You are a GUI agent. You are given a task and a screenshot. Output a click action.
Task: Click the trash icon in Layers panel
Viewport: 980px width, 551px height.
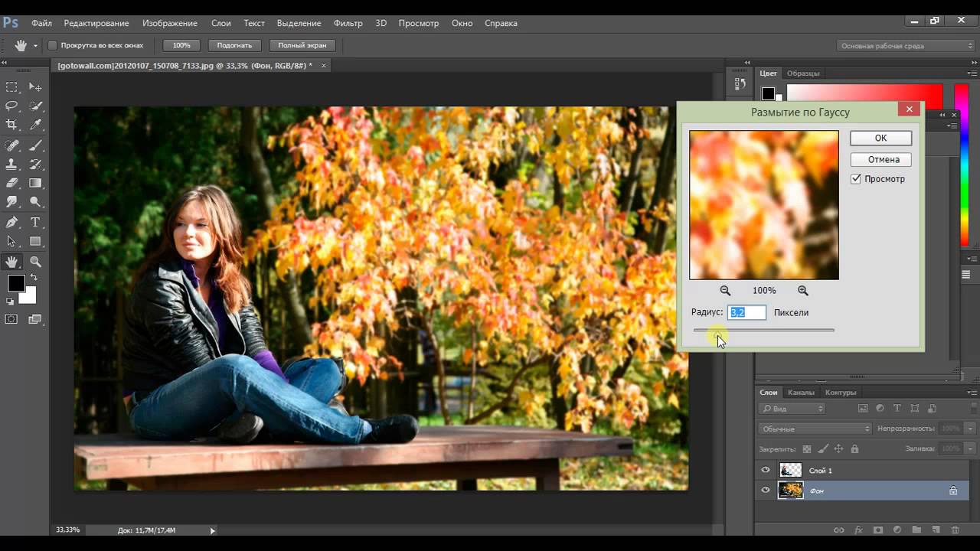point(955,530)
